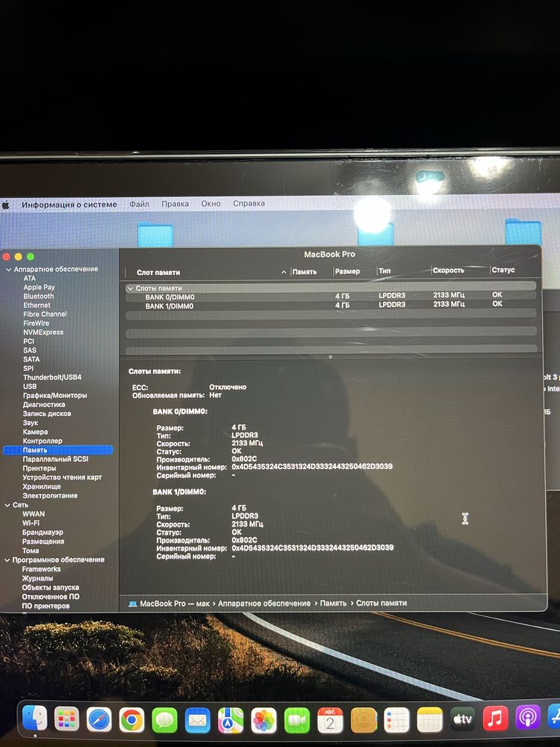Select Ethernet in the sidebar
The height and width of the screenshot is (747, 560).
[x=37, y=306]
